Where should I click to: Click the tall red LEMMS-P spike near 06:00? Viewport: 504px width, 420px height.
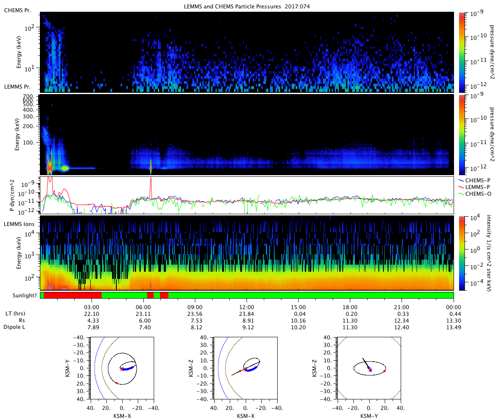150,186
